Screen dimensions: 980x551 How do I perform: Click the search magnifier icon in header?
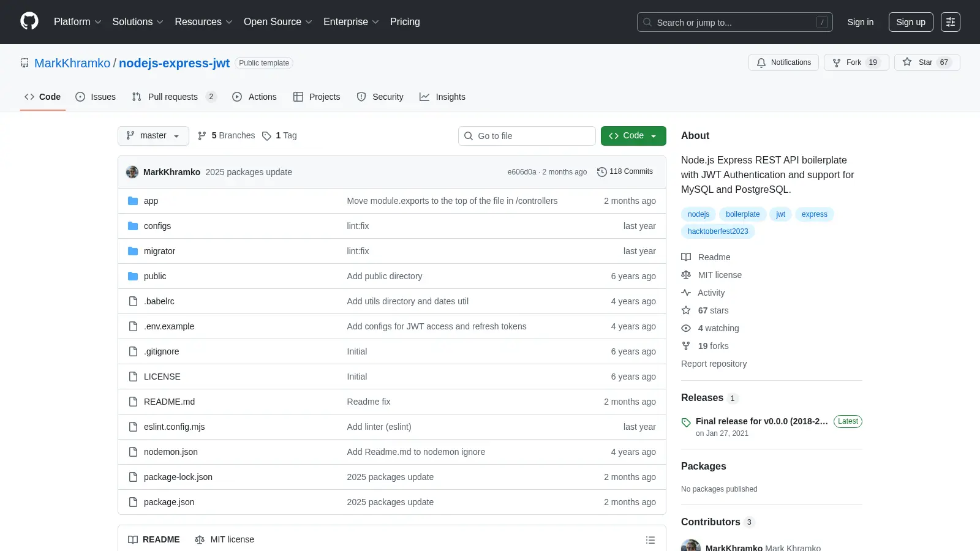point(647,22)
